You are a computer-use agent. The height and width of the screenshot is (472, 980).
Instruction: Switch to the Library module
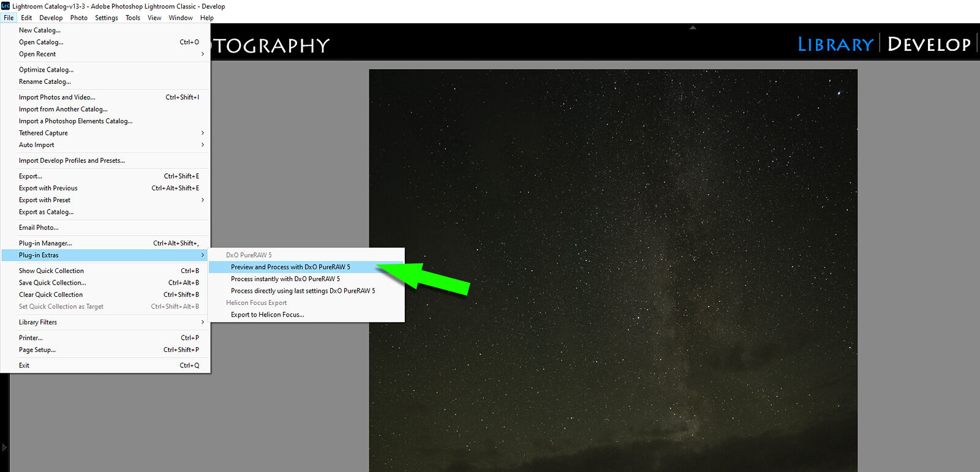tap(835, 44)
